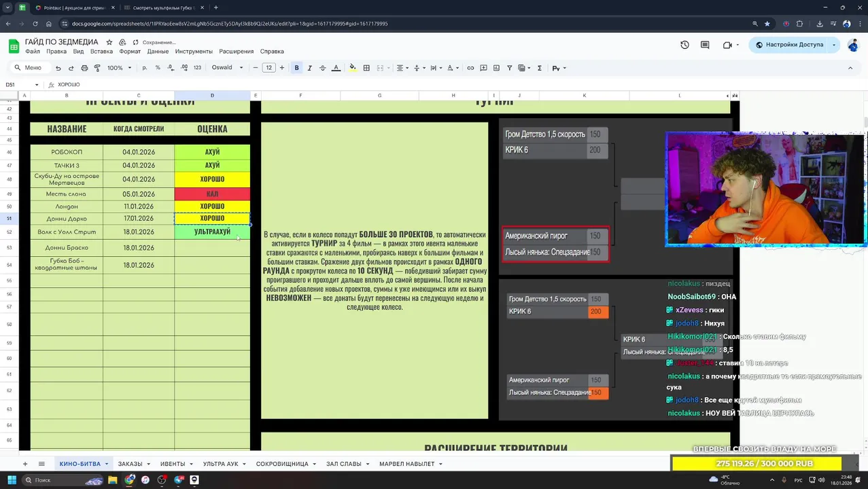This screenshot has height=489, width=868.
Task: Toggle strikethrough formatting
Action: click(322, 68)
